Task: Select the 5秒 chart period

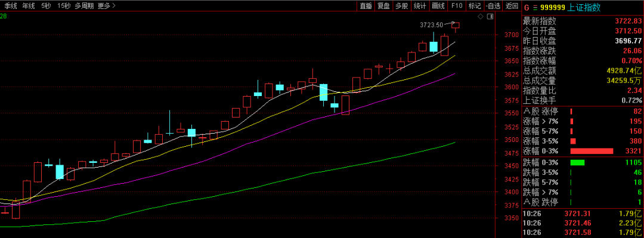Action: tap(46, 6)
